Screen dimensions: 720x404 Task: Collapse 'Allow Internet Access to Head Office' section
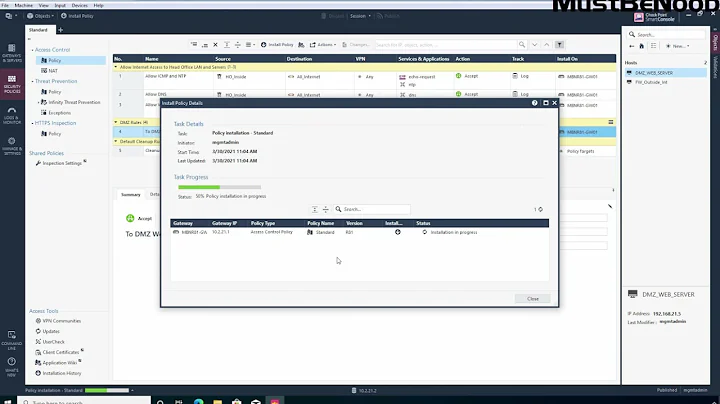[116, 67]
